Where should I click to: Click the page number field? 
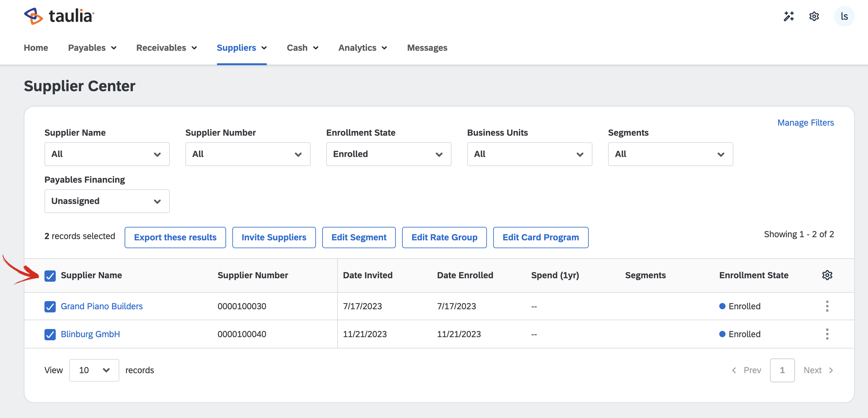click(782, 370)
